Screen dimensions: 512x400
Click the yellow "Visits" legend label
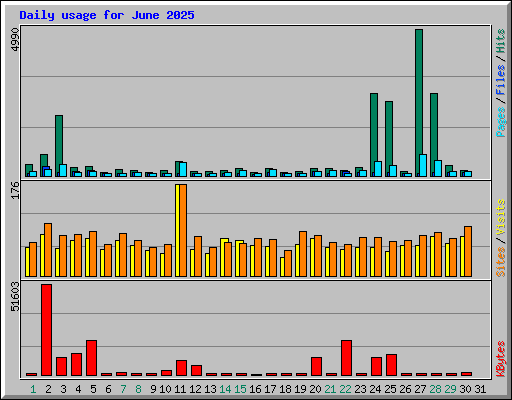pyautogui.click(x=501, y=217)
